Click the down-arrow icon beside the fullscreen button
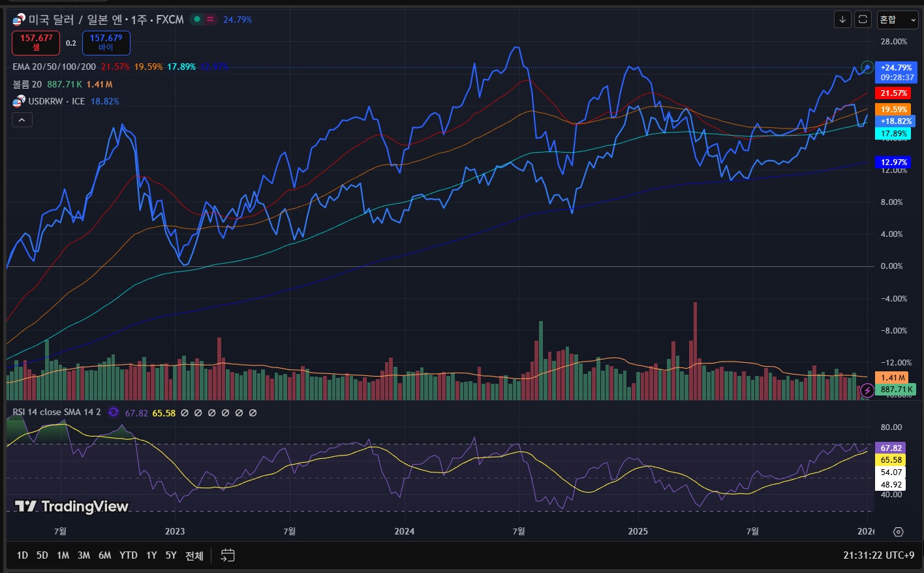Viewport: 924px width, 573px height. (842, 20)
